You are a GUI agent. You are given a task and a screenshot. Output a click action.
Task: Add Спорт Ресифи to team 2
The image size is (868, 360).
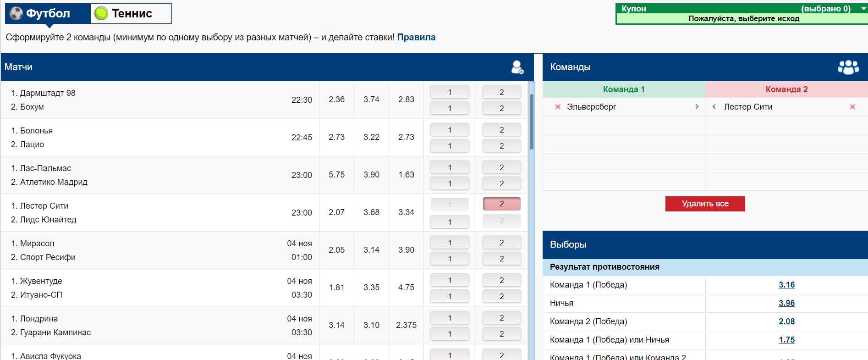(502, 259)
